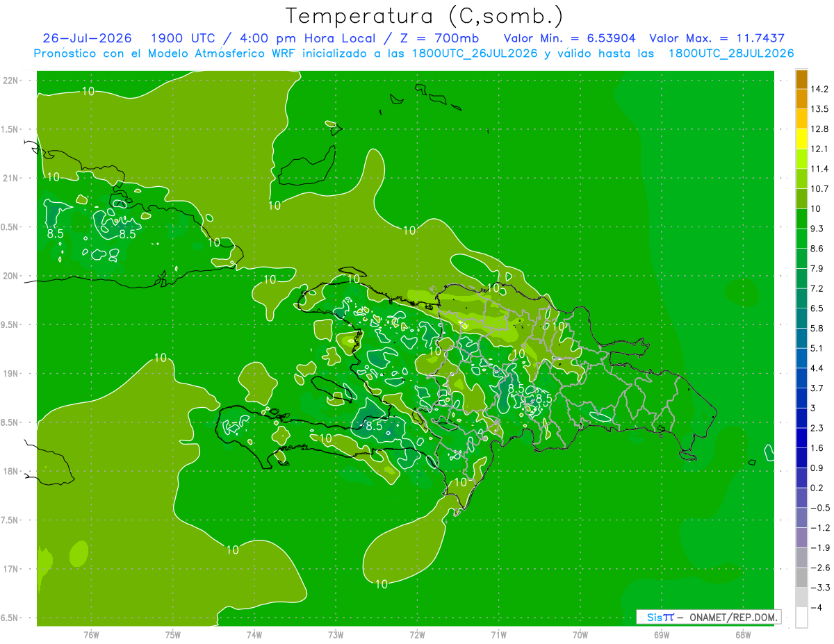Click the '75W' longitude axis label
This screenshot has height=644, width=834.
pos(173,634)
